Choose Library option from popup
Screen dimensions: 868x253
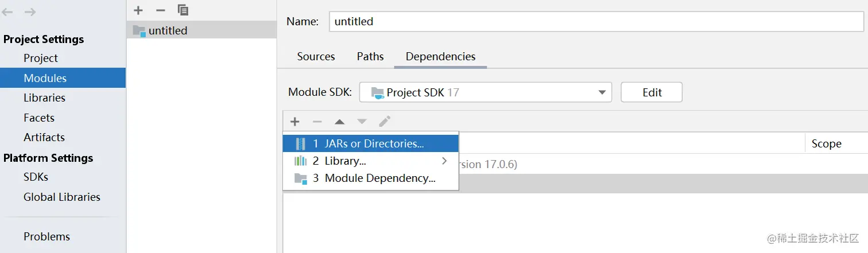click(371, 161)
